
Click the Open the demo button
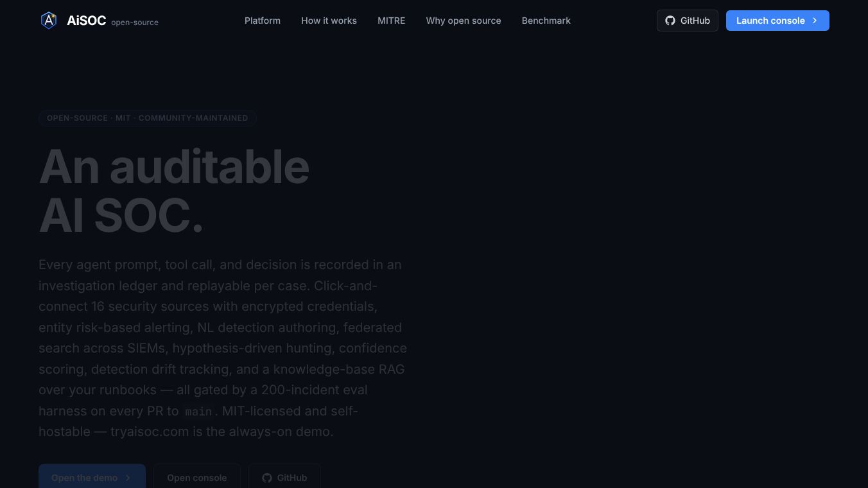tap(92, 476)
